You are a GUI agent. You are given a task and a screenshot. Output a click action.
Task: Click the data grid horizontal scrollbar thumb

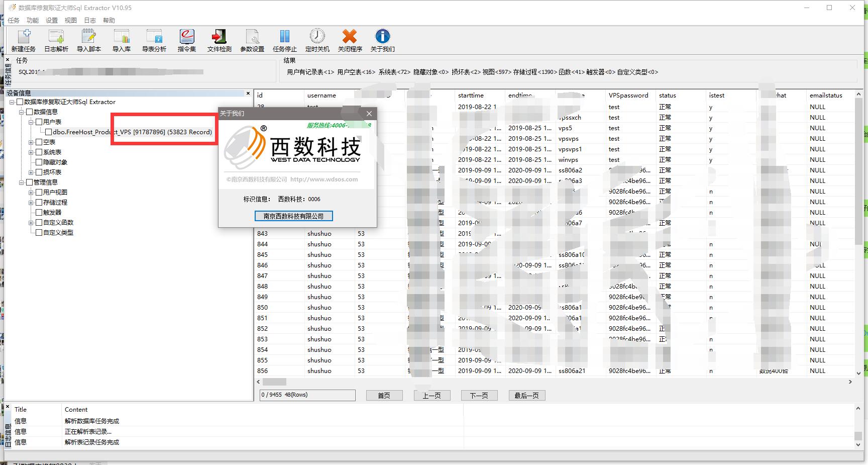tap(274, 382)
